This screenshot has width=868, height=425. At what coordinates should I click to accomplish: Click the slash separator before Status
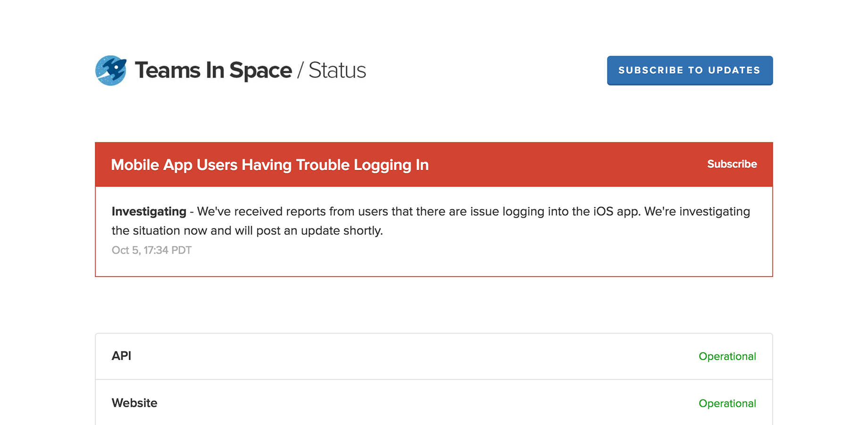[x=300, y=71]
